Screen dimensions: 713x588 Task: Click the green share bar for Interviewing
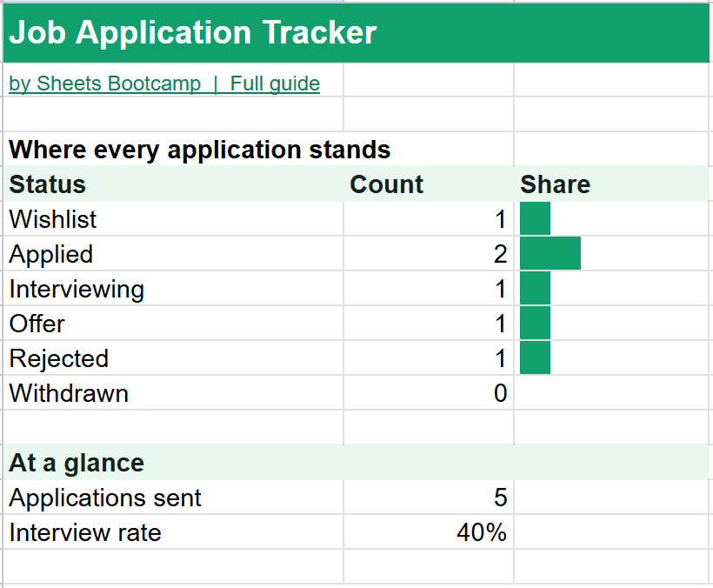click(x=536, y=288)
